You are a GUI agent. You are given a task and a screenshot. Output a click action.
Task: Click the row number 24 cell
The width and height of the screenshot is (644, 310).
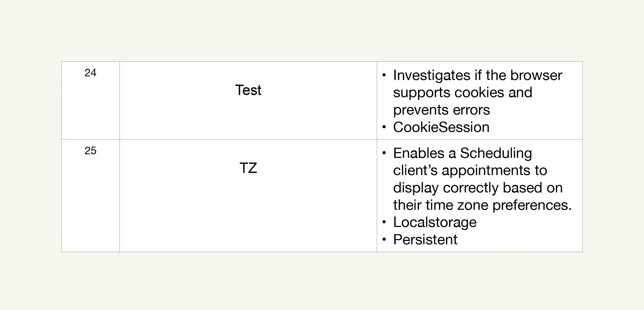coord(90,73)
